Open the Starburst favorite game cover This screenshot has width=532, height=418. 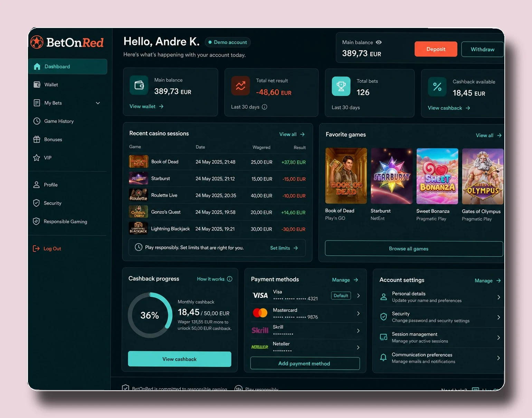(x=391, y=176)
